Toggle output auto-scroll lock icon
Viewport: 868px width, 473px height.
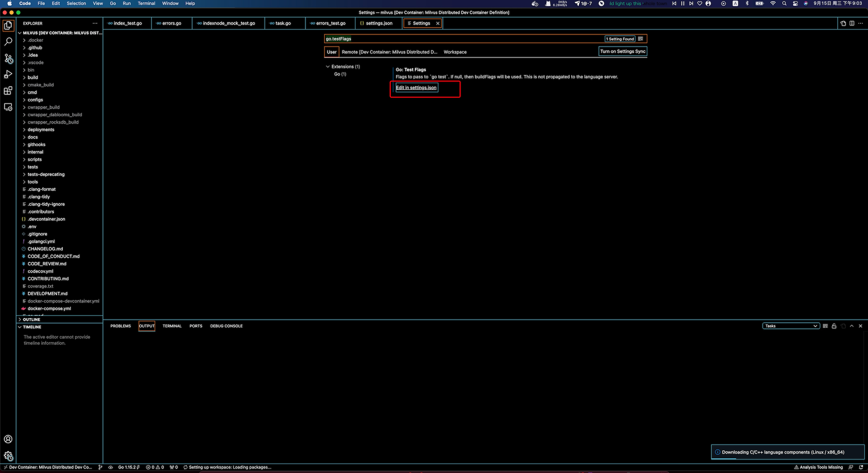[834, 326]
